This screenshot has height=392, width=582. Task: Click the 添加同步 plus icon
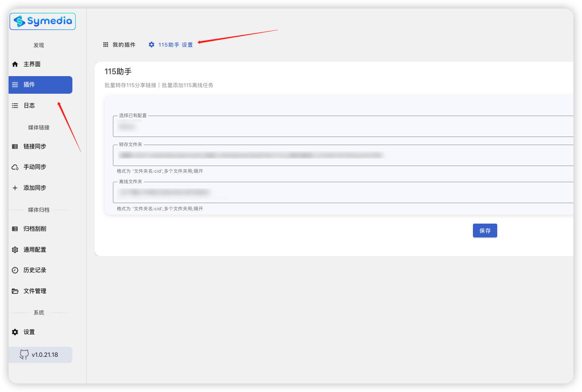pyautogui.click(x=15, y=188)
